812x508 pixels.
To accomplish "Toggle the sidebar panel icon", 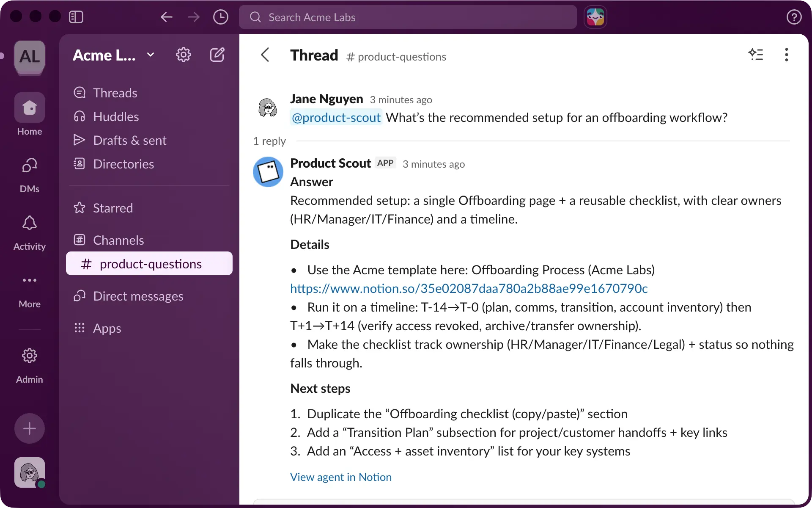I will 76,17.
